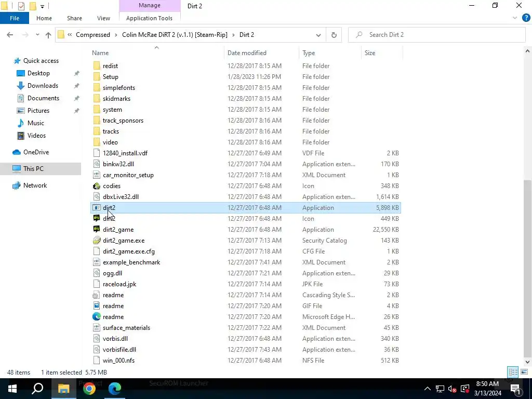Open recent locations dropdown arrow
The image size is (532, 399).
point(37,35)
